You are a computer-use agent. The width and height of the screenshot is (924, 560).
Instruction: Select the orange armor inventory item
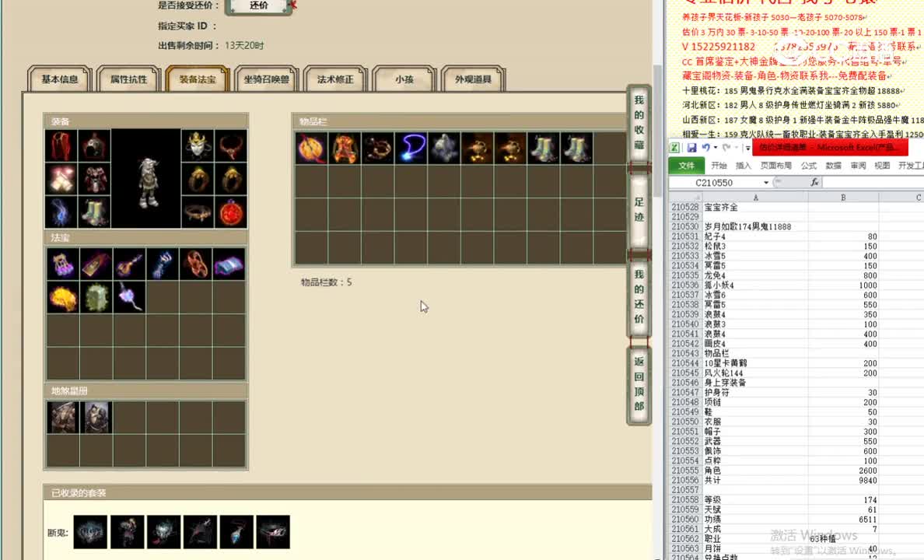(x=345, y=148)
